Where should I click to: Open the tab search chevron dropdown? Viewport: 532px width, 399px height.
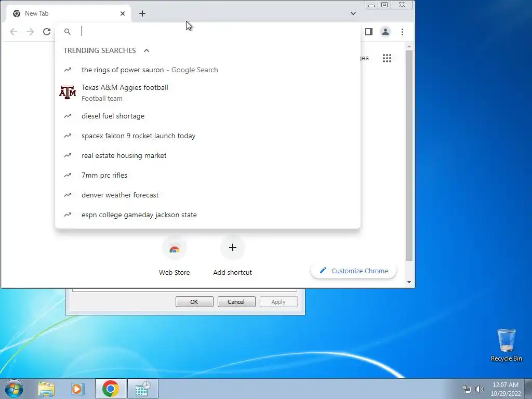(353, 14)
